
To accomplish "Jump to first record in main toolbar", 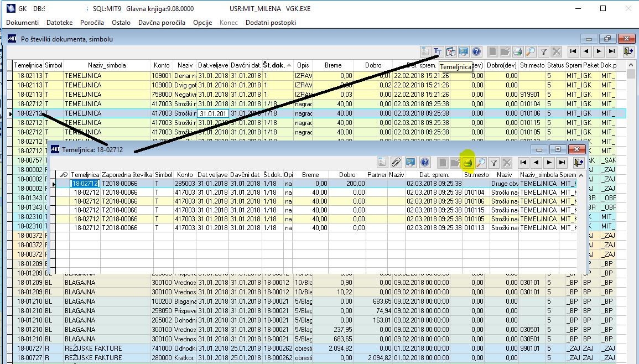I will click(x=573, y=51).
